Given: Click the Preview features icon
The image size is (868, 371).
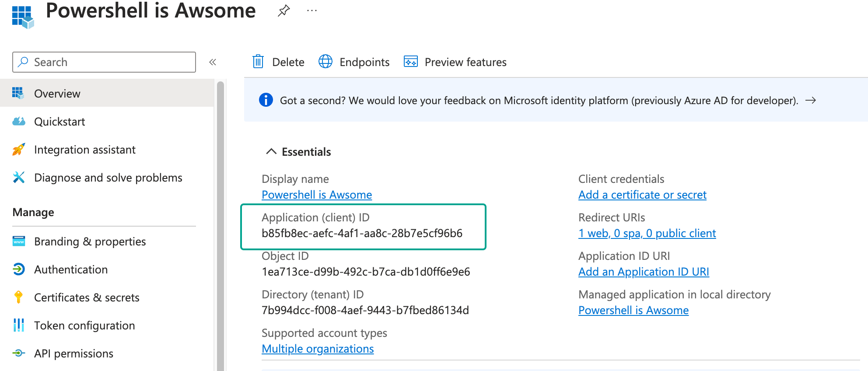Looking at the screenshot, I should (x=410, y=62).
